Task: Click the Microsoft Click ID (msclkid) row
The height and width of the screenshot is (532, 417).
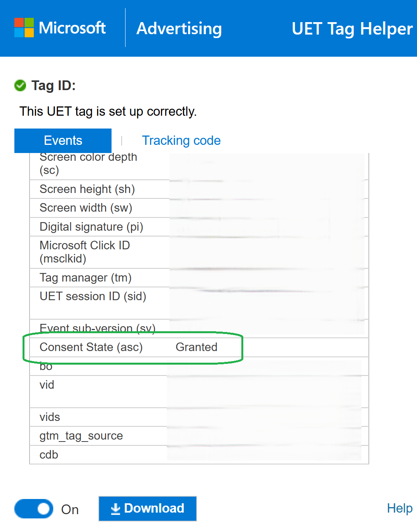Action: pos(85,252)
